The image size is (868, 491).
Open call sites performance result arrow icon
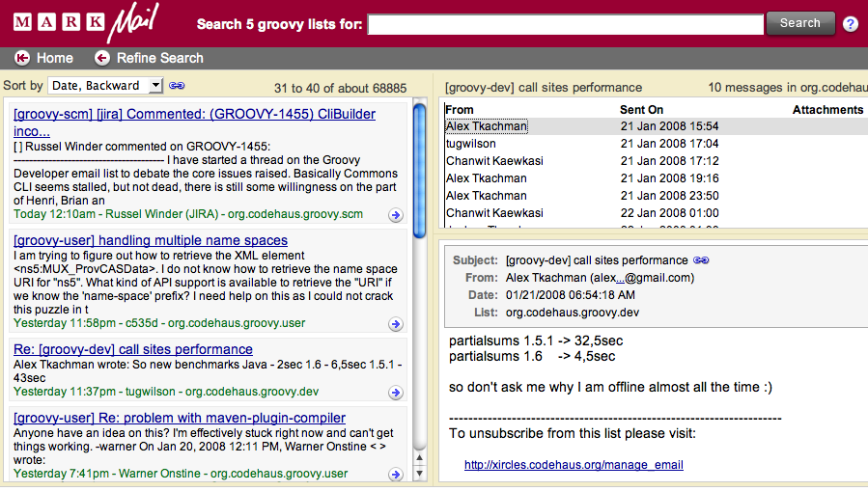[395, 393]
